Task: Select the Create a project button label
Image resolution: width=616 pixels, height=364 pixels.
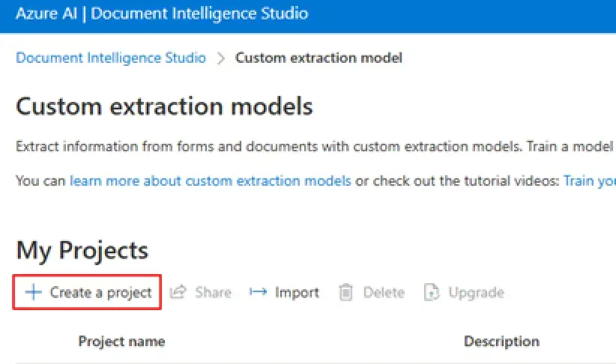Action: 100,293
